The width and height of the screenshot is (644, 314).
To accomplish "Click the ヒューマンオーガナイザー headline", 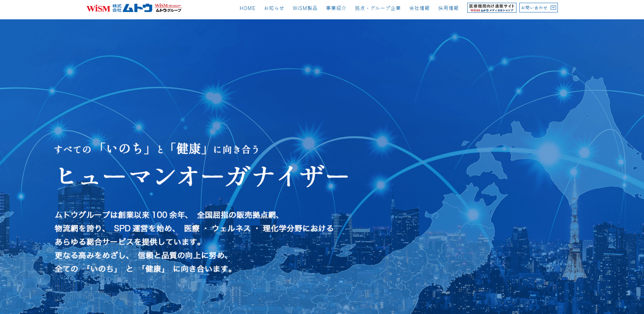I will (203, 176).
